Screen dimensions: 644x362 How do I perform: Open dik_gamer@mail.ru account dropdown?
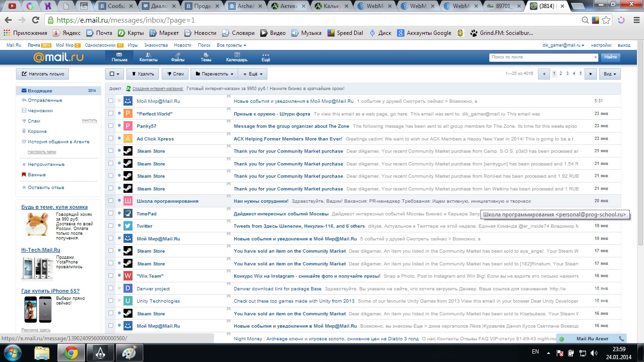563,45
